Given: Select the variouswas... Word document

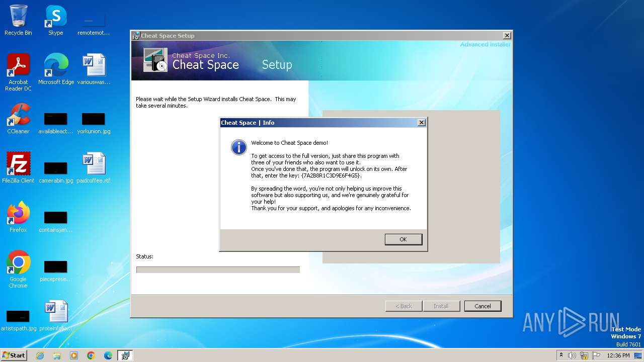Looking at the screenshot, I should point(94,69).
